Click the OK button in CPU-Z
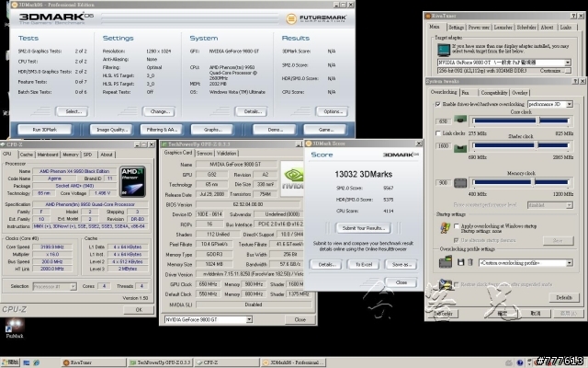 139,310
